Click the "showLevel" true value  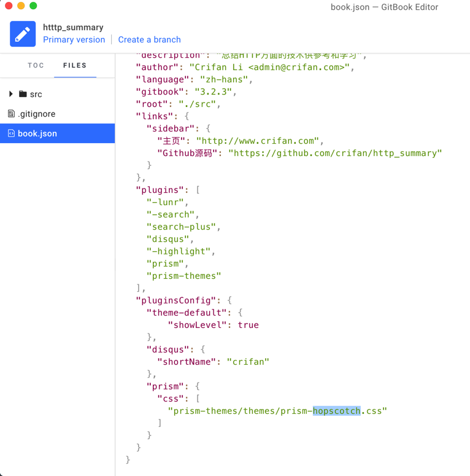(x=248, y=325)
